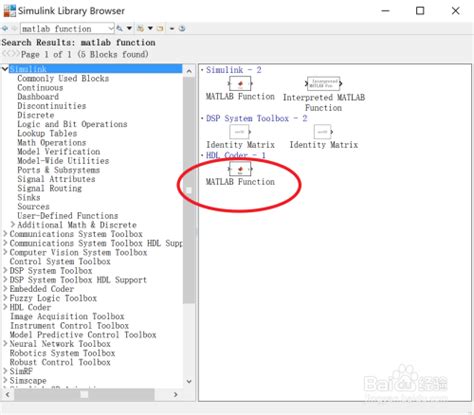Expand the Embedded Coder node

tap(5, 289)
